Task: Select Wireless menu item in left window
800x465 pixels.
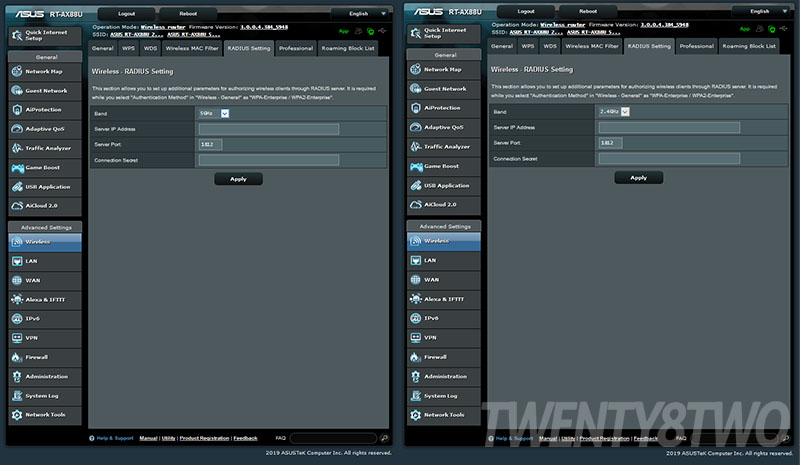Action: 45,242
